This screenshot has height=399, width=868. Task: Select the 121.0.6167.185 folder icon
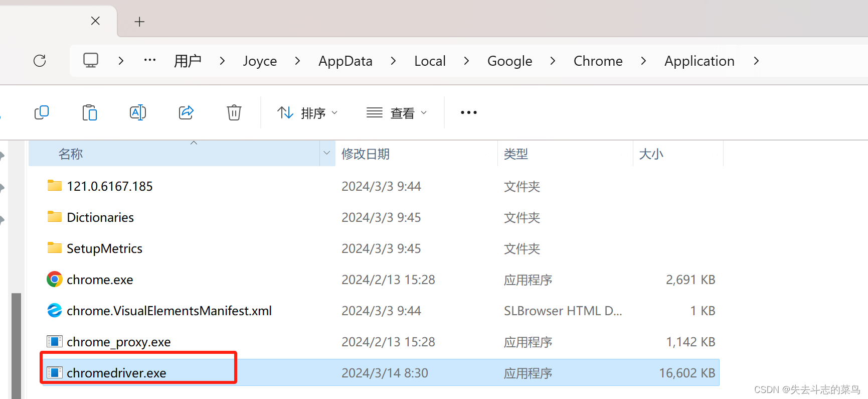point(54,186)
